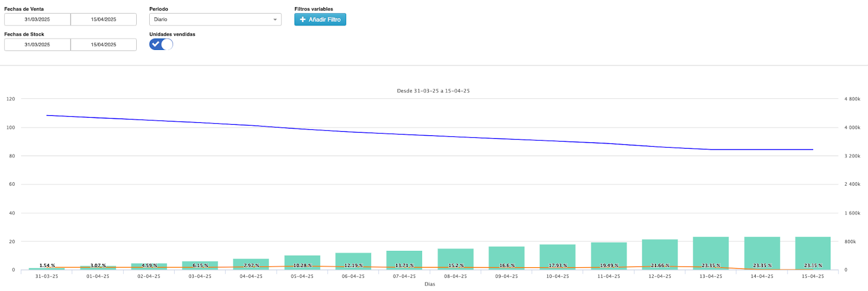Click the 12.19 % bar on 06-04-25
The height and width of the screenshot is (291, 868).
pyautogui.click(x=353, y=260)
